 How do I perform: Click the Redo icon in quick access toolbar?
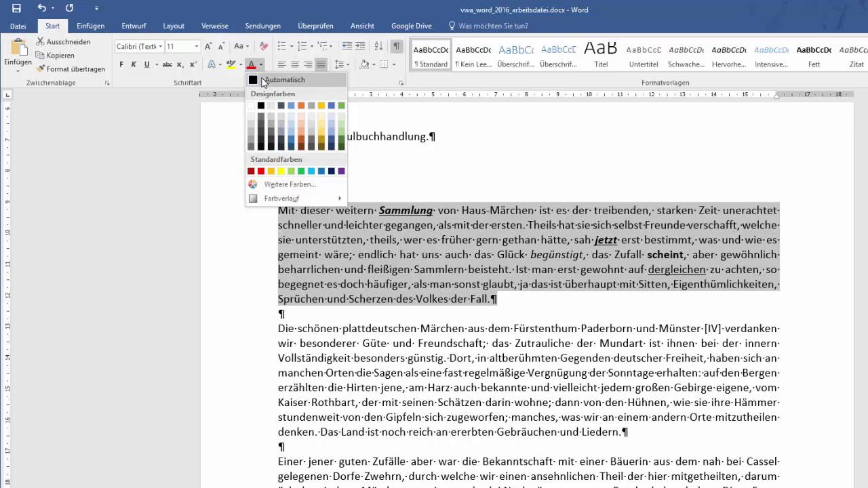click(69, 9)
